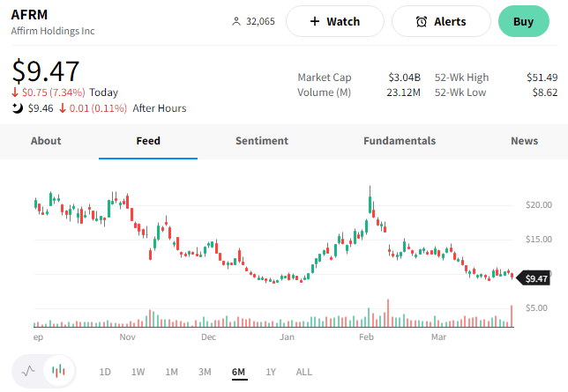Click the followers count person icon
The width and height of the screenshot is (568, 392).
235,21
